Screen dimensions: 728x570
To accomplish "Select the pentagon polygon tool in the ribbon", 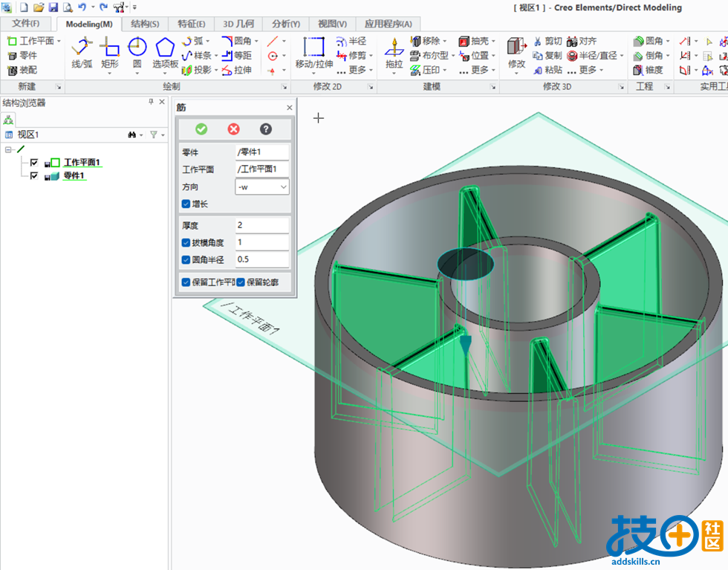I will [165, 54].
